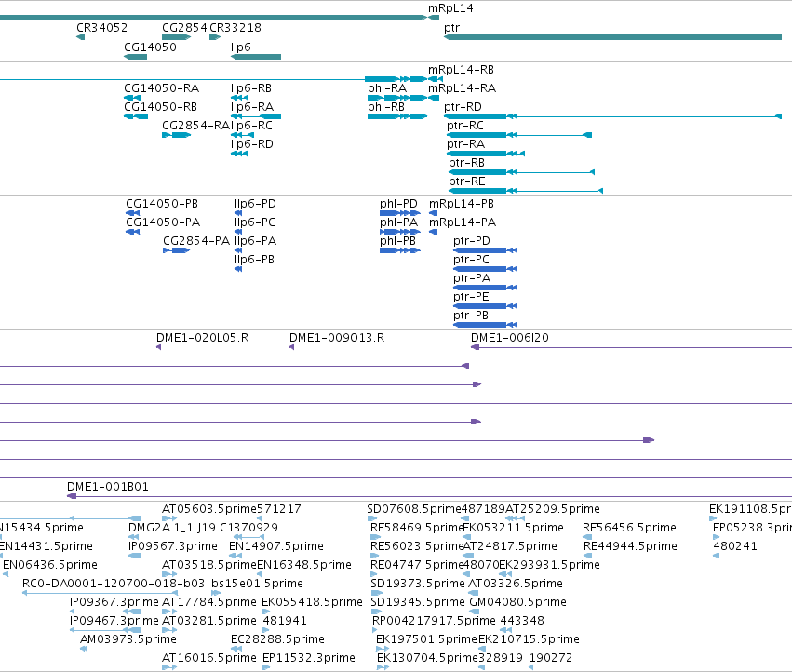Select the ptr-PA protein label

tap(472, 279)
